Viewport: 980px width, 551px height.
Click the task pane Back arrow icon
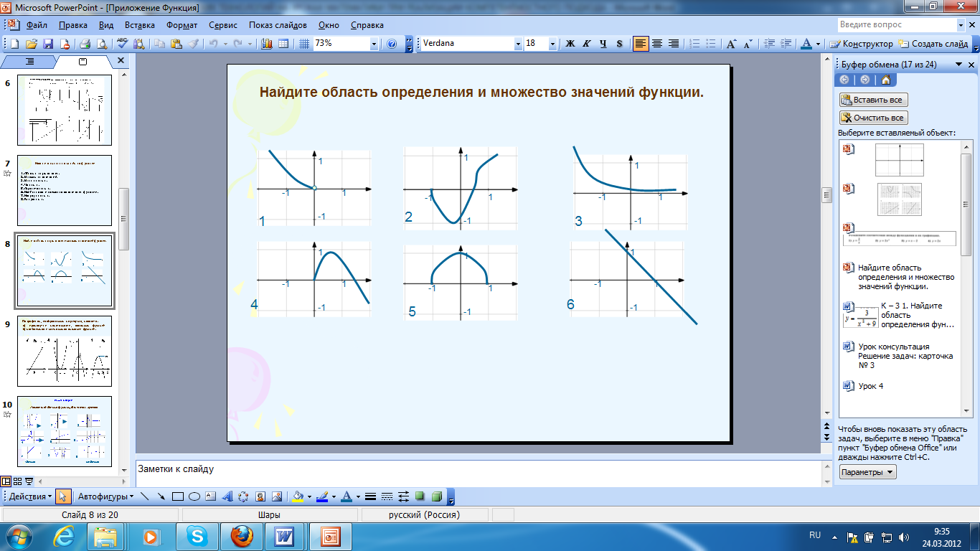(x=844, y=80)
